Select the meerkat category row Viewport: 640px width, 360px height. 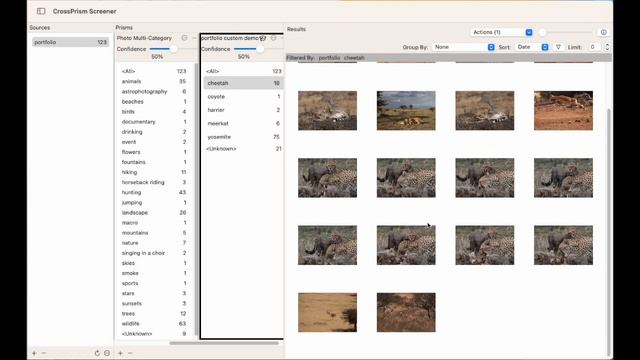tap(243, 123)
